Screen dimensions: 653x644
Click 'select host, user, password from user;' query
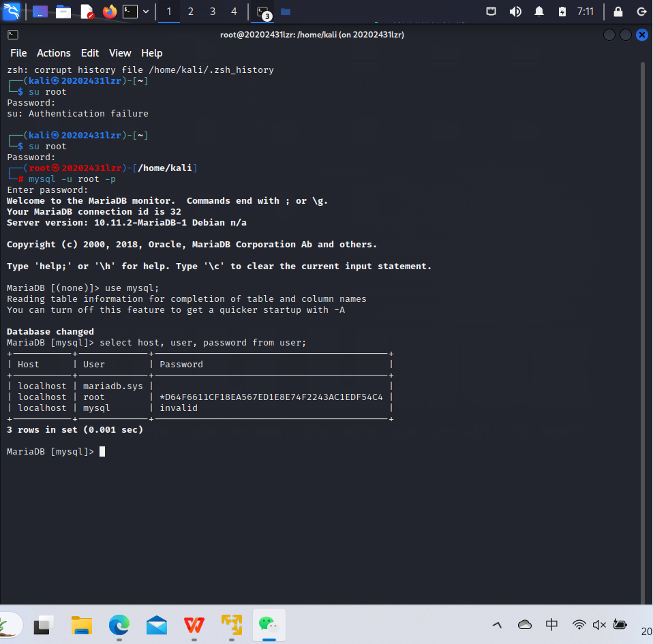pos(203,343)
